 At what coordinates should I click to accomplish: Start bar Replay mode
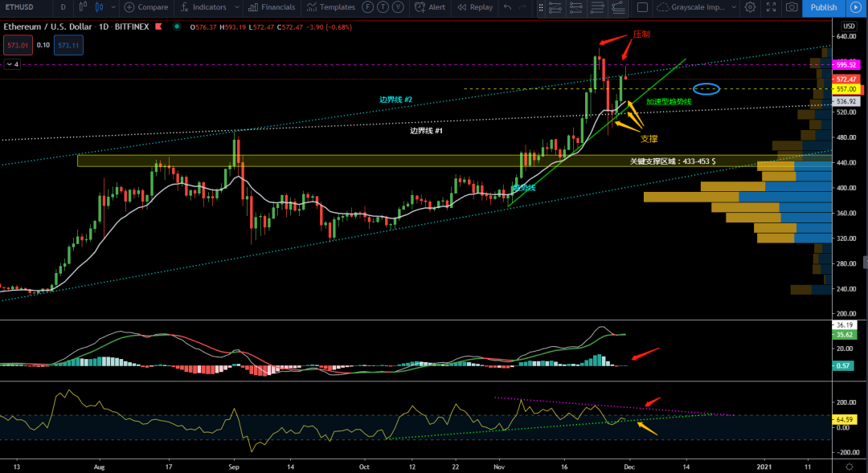474,7
